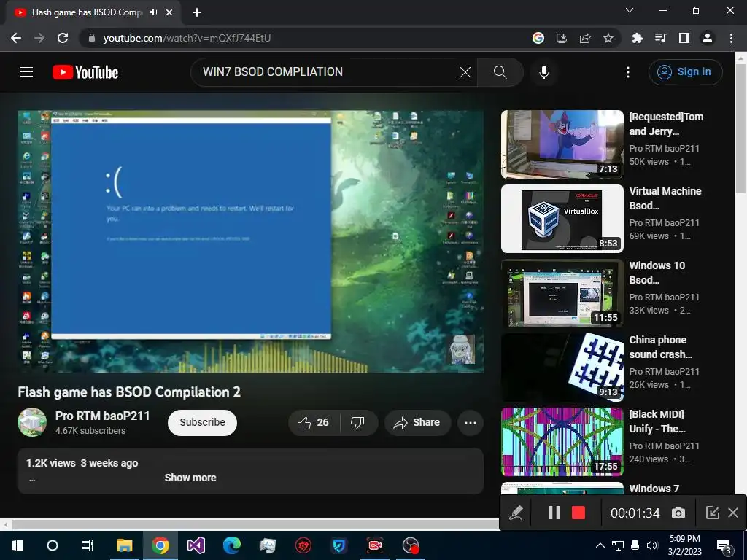Reload the page

[63, 38]
